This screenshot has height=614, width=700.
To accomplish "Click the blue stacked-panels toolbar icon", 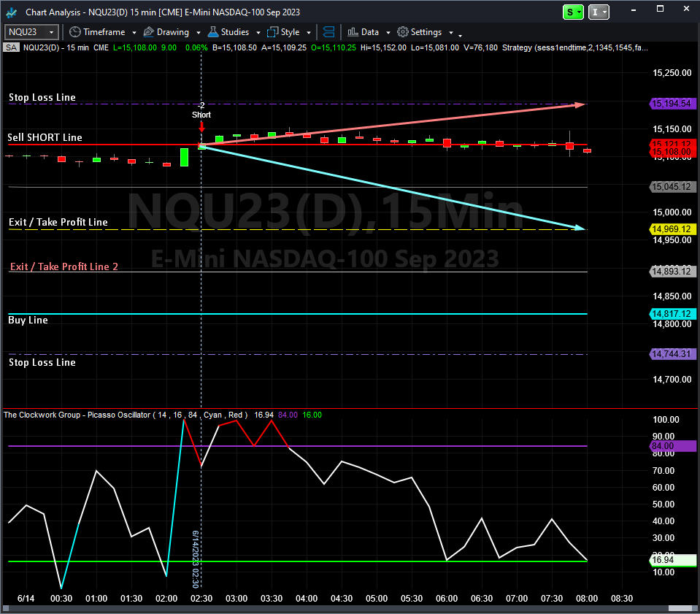I will pos(328,32).
